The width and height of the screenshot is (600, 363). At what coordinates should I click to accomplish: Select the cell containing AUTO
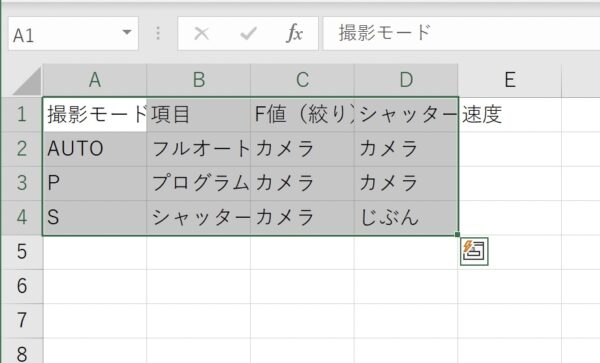(x=95, y=149)
